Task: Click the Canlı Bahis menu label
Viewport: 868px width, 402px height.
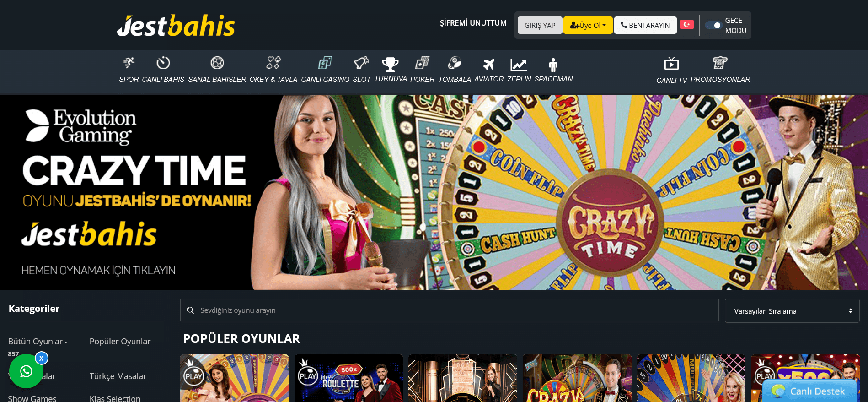Action: click(x=163, y=80)
